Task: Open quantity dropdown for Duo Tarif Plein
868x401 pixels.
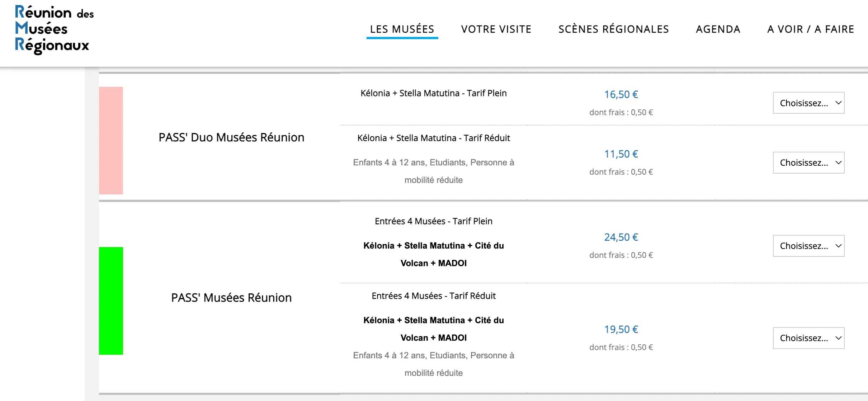Action: click(x=808, y=103)
